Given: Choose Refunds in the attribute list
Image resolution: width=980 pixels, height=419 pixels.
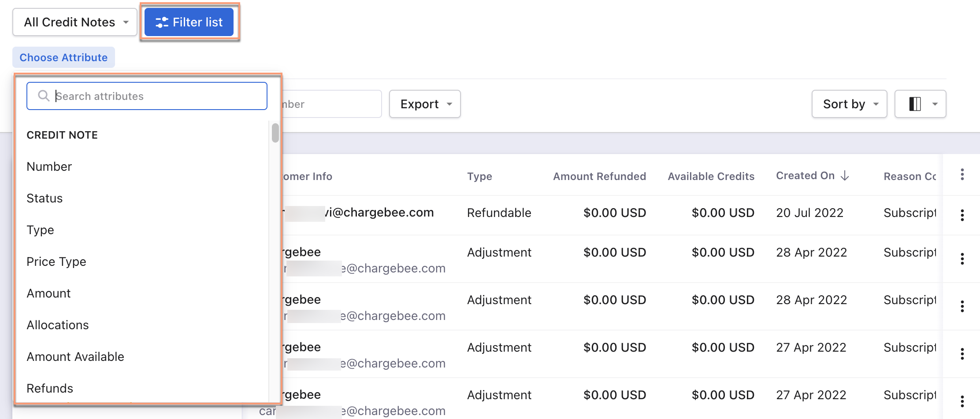Looking at the screenshot, I should click(50, 388).
